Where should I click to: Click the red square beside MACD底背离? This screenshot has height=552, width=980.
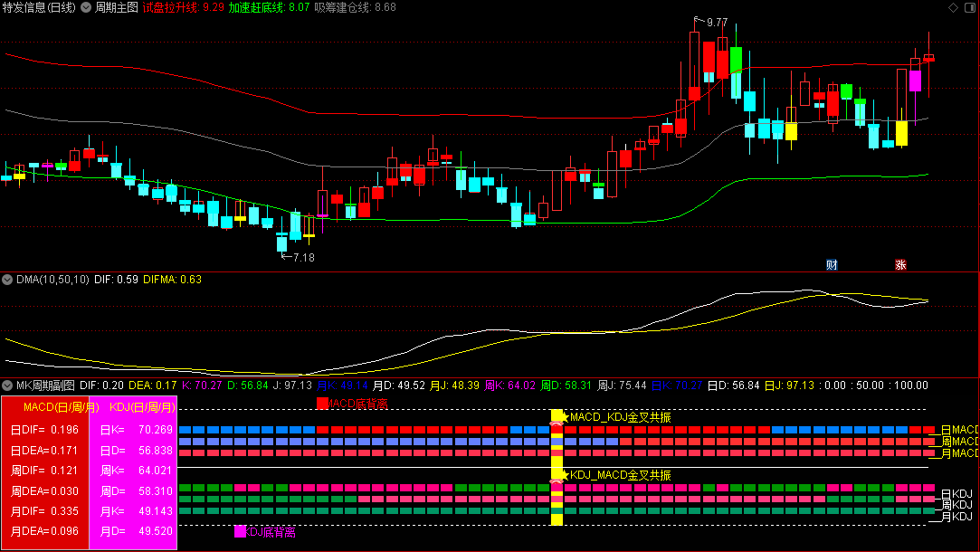click(x=322, y=404)
